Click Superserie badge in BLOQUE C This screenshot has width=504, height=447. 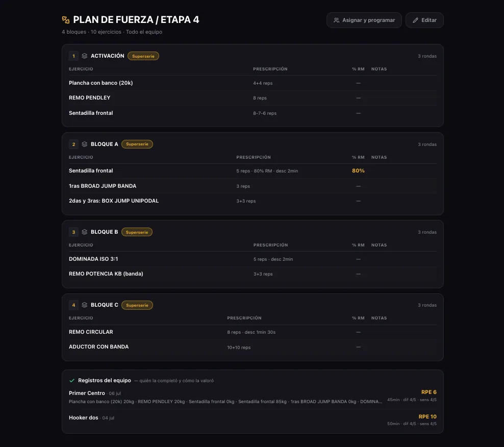click(137, 305)
